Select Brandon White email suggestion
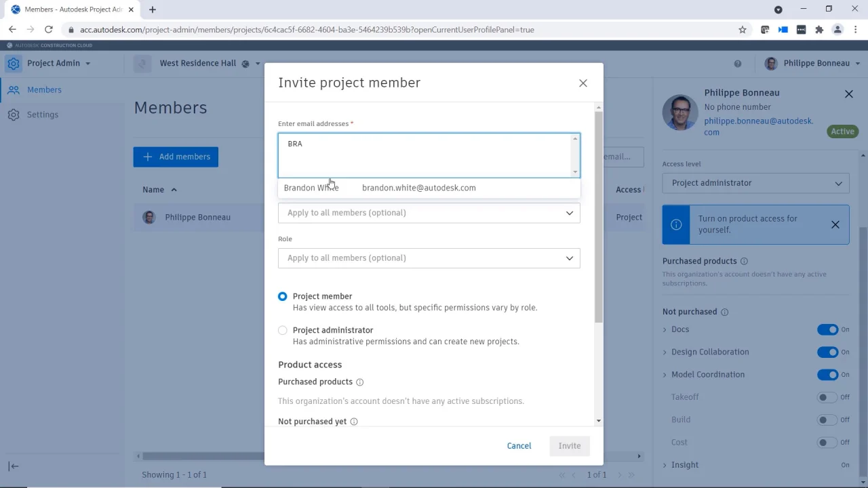 pos(429,188)
